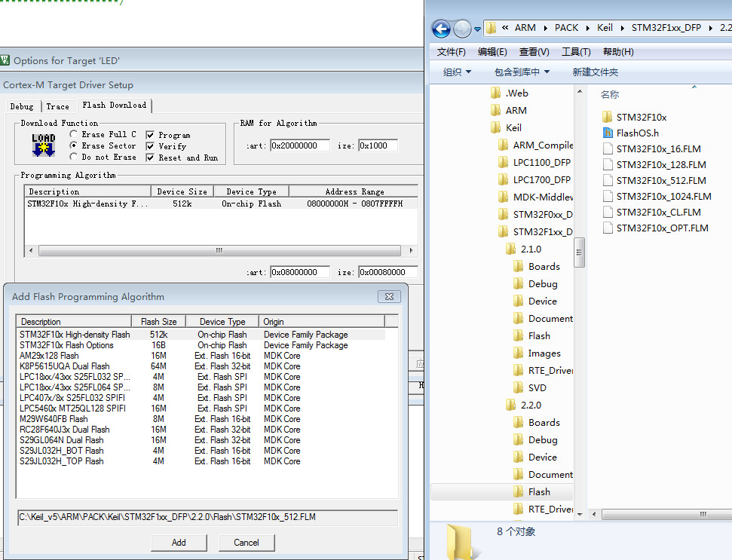The height and width of the screenshot is (560, 732).
Task: Click the Explorer back navigation arrow
Action: pyautogui.click(x=441, y=29)
